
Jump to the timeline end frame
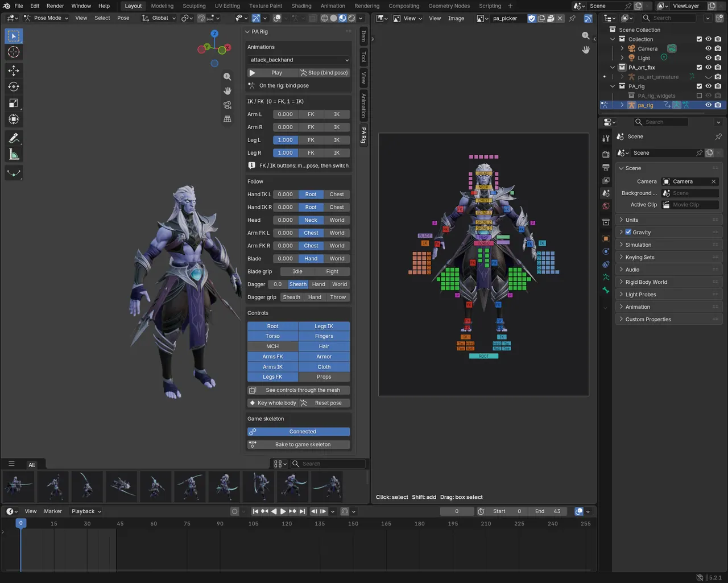click(303, 511)
